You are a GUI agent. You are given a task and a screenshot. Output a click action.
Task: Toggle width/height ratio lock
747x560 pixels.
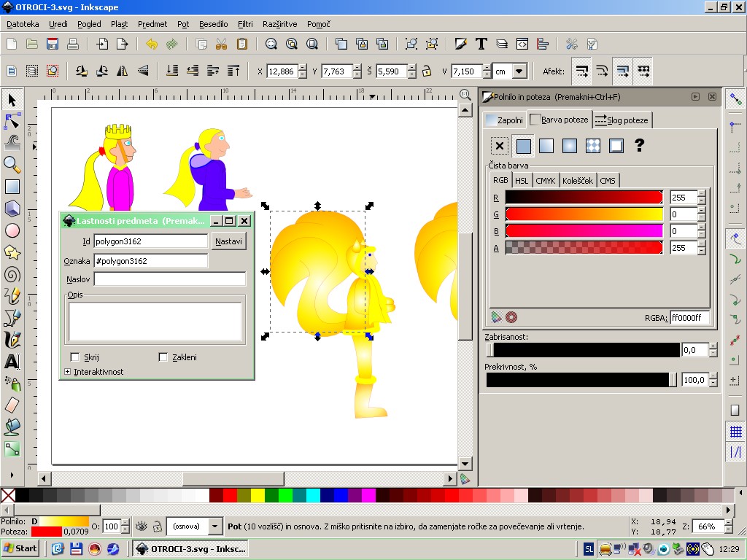427,71
